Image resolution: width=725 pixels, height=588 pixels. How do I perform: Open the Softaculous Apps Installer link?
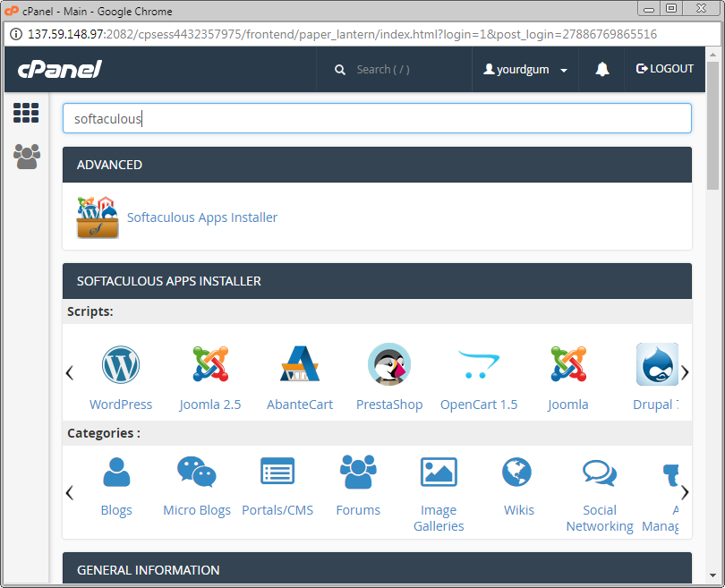202,217
